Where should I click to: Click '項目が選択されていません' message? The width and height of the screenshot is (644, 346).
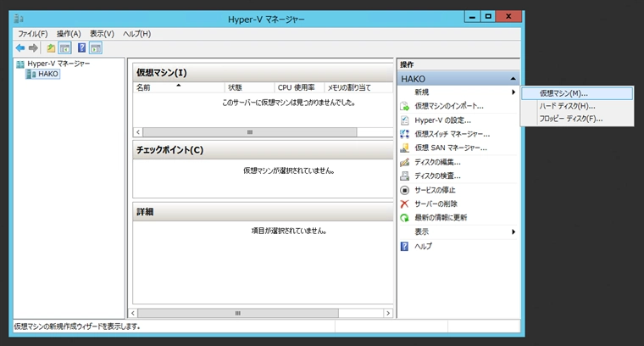[289, 231]
